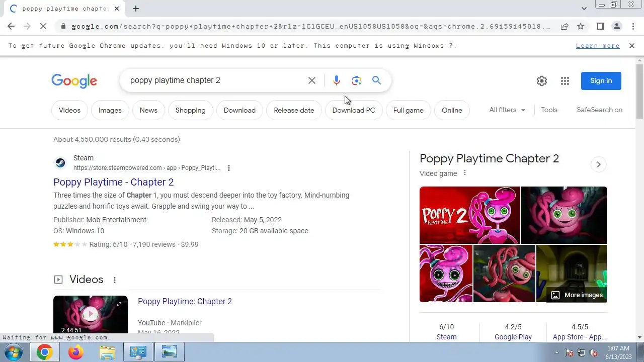Select the poppy playtime browser tab
The image size is (644, 362).
(65, 9)
